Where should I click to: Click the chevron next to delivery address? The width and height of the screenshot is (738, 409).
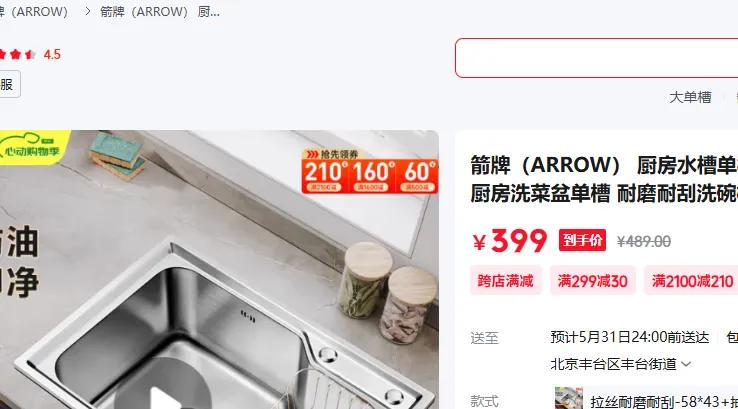click(x=686, y=364)
